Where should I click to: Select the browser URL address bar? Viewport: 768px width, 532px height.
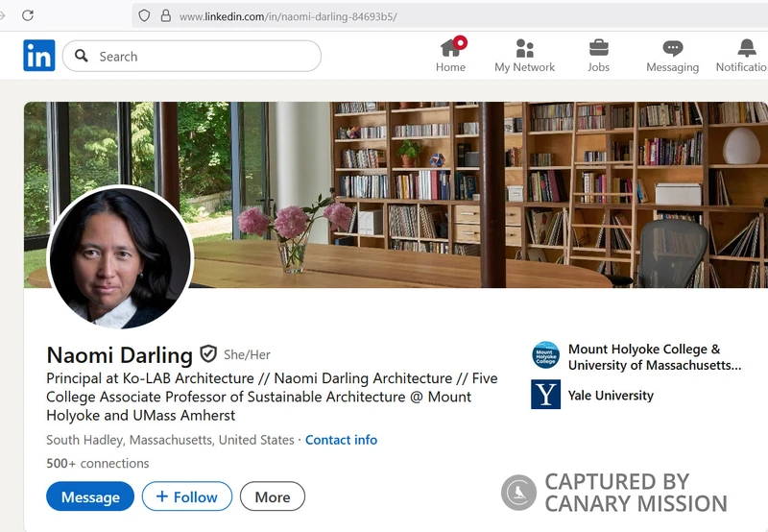(432, 16)
